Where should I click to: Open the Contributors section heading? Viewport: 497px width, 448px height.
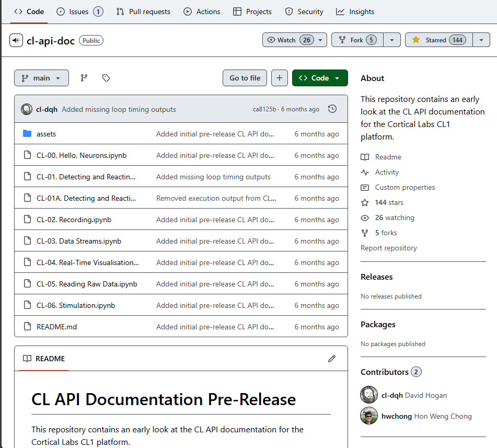pyautogui.click(x=385, y=372)
